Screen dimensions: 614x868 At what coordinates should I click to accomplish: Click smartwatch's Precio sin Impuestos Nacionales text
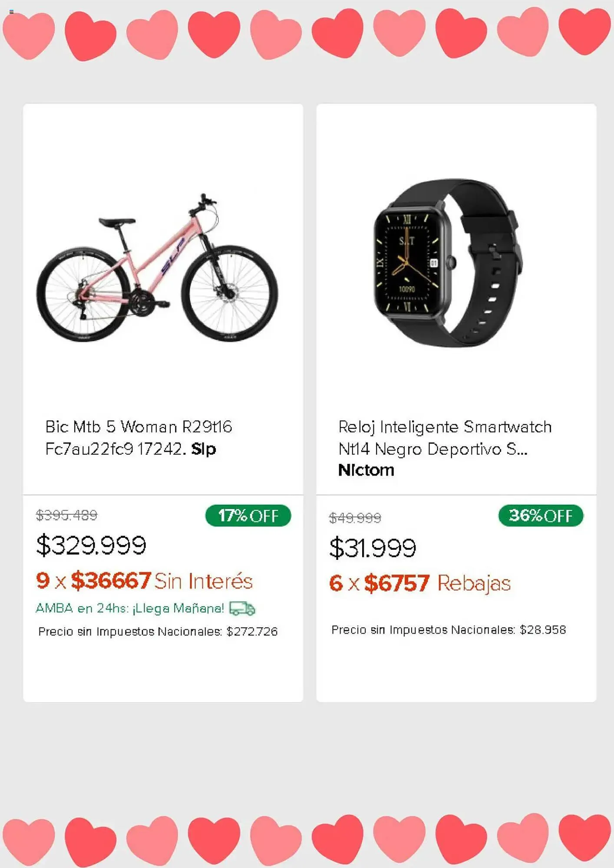click(449, 630)
